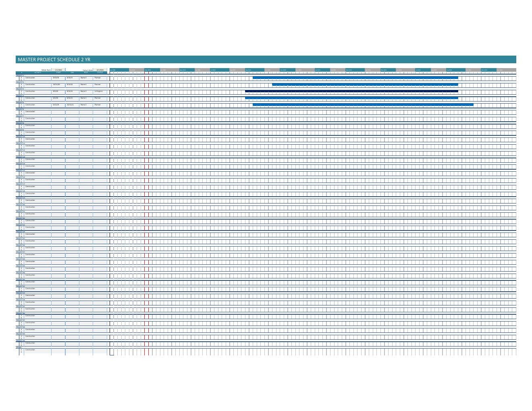Click Project 5's long blue Gantt bar
Viewport: 532px width, 411px height.
tap(363, 104)
